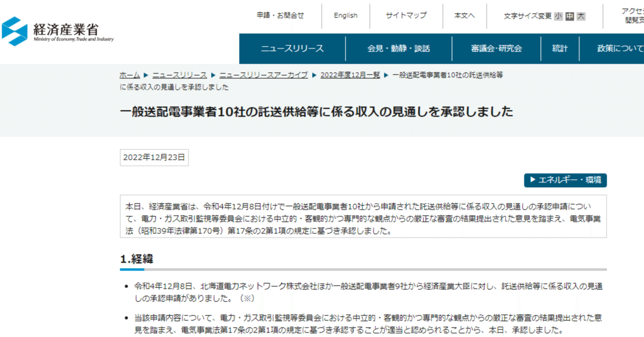Select 中 to set medium font size
The image size is (644, 337).
(569, 16)
